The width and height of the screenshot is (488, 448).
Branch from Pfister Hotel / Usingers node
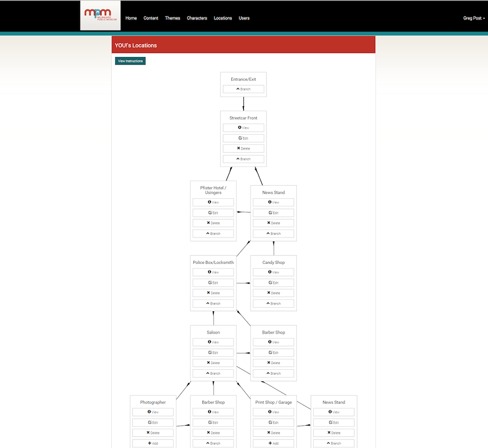pyautogui.click(x=213, y=233)
